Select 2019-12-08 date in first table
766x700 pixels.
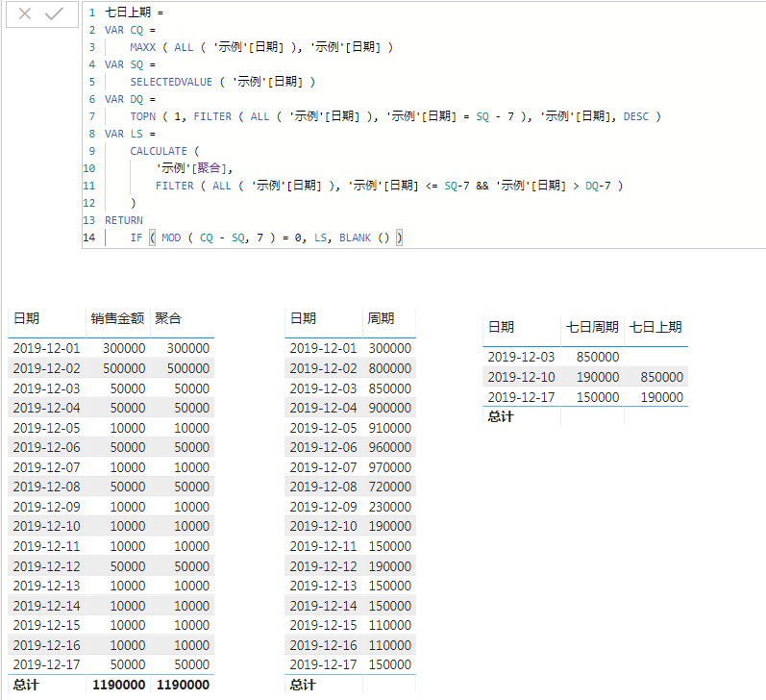click(46, 487)
